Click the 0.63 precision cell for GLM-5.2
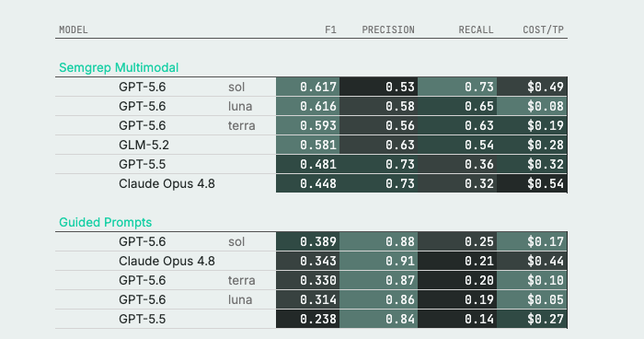 (379, 145)
